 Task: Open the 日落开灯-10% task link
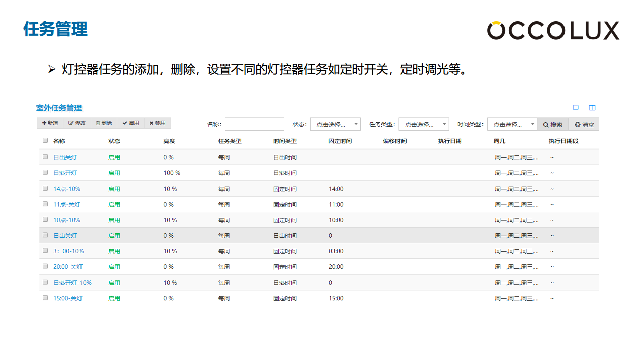[72, 282]
